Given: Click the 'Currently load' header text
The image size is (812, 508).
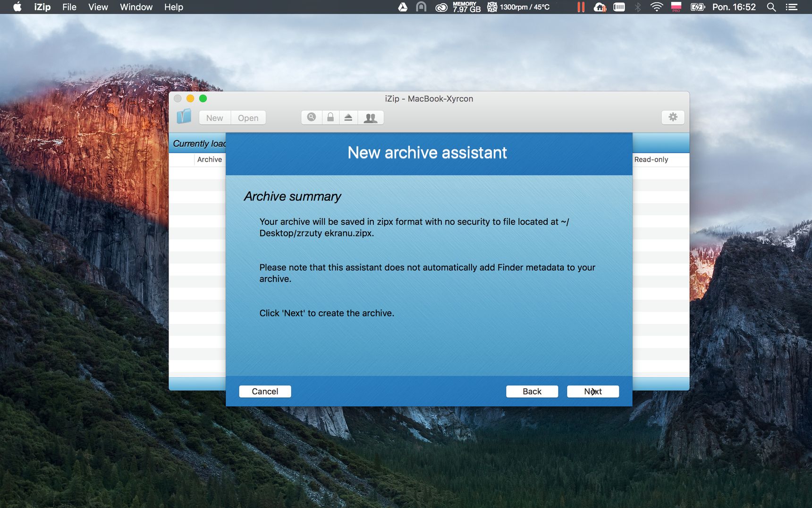Looking at the screenshot, I should pyautogui.click(x=199, y=144).
